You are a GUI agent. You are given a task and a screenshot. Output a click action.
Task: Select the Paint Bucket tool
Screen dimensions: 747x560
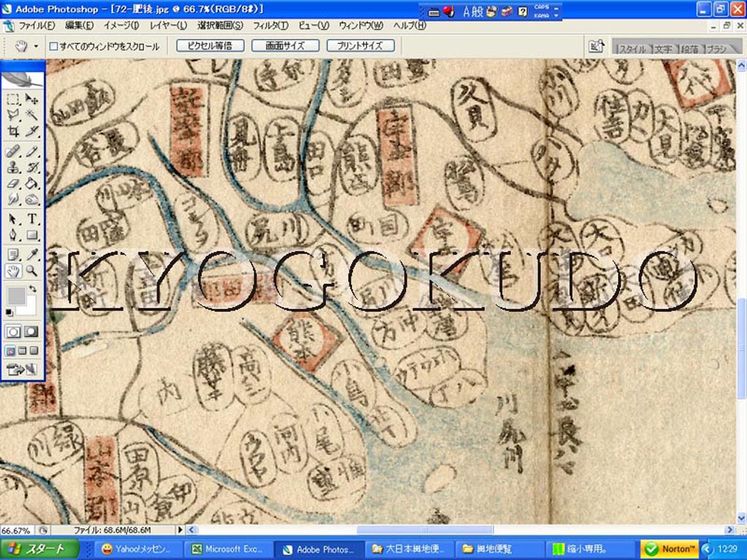coord(31,183)
